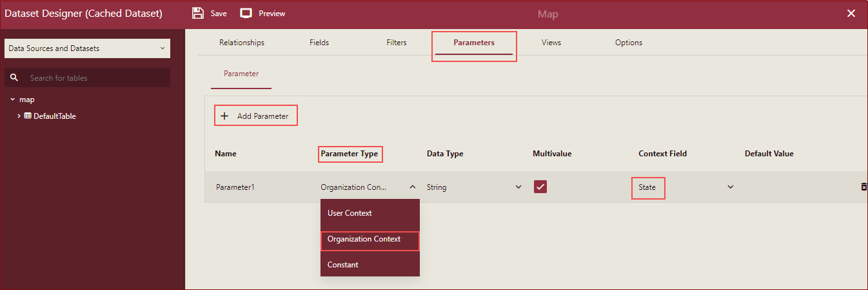
Task: Collapse the map tree node
Action: 12,99
